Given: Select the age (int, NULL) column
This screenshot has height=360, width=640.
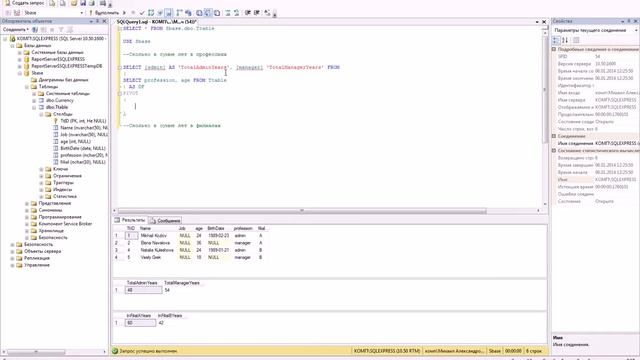Looking at the screenshot, I should pos(76,142).
